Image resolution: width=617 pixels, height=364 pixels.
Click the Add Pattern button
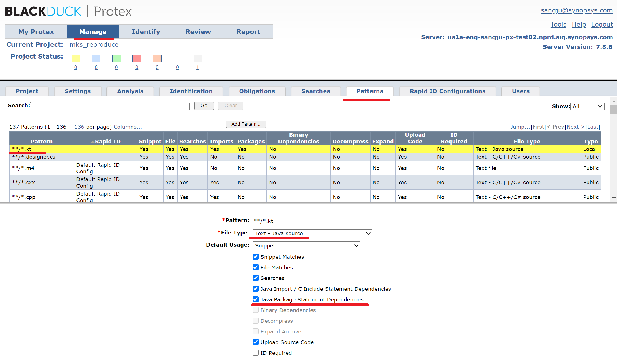pos(246,124)
